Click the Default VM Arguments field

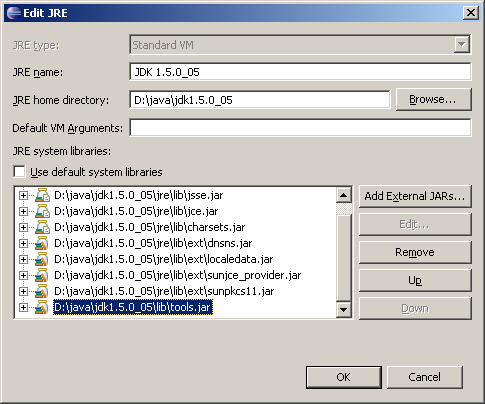tap(300, 128)
